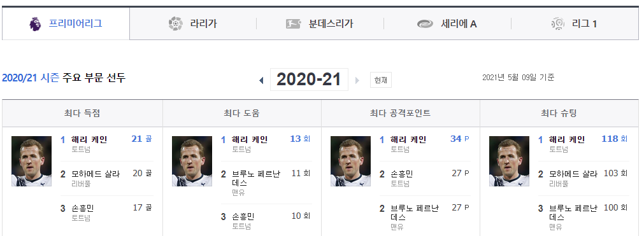
Task: Select the 세리에 A tab
Action: pyautogui.click(x=447, y=24)
